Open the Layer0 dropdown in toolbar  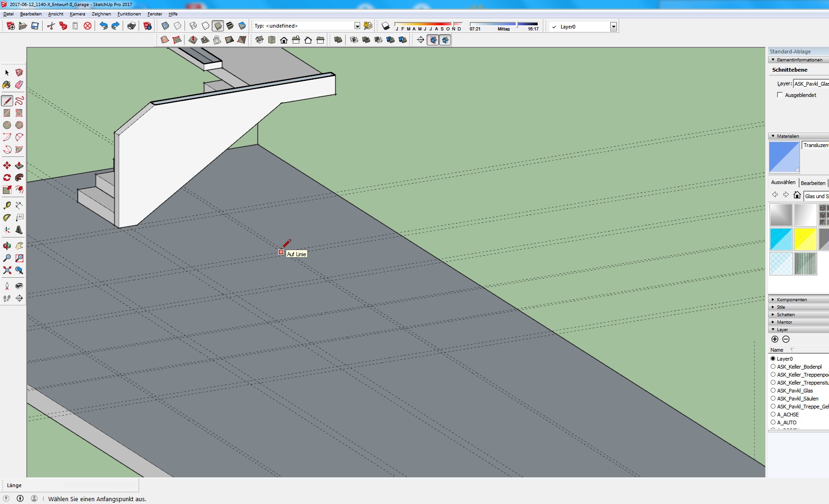coord(613,27)
